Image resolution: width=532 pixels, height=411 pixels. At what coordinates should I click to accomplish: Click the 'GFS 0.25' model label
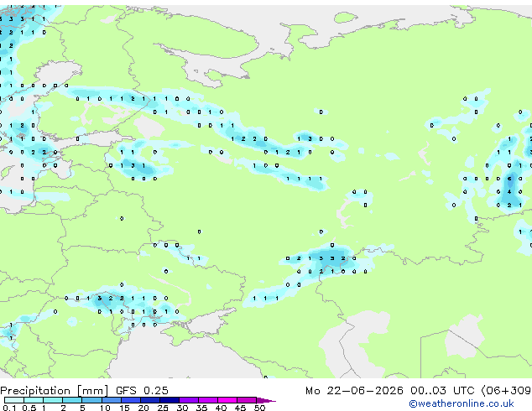tap(142, 391)
